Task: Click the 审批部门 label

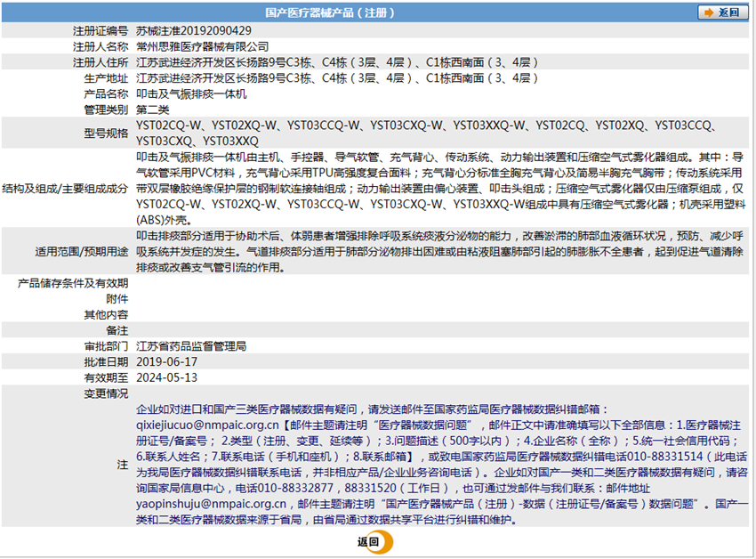Action: 106,346
